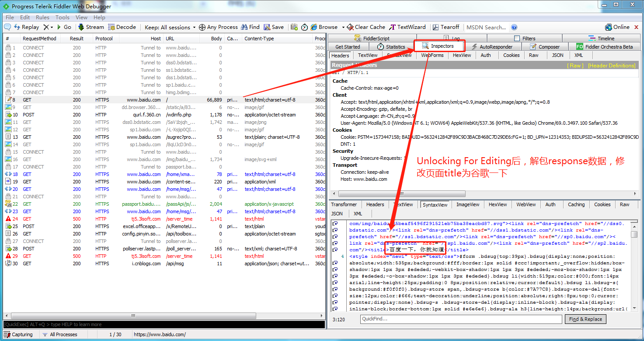644x341 pixels.
Task: Select session 22 passport.baidu JS request
Action: point(164,204)
